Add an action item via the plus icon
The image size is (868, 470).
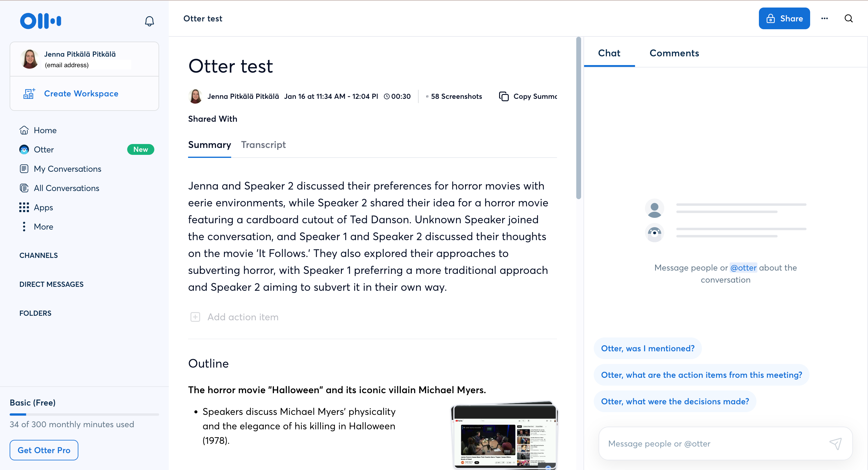pyautogui.click(x=195, y=317)
